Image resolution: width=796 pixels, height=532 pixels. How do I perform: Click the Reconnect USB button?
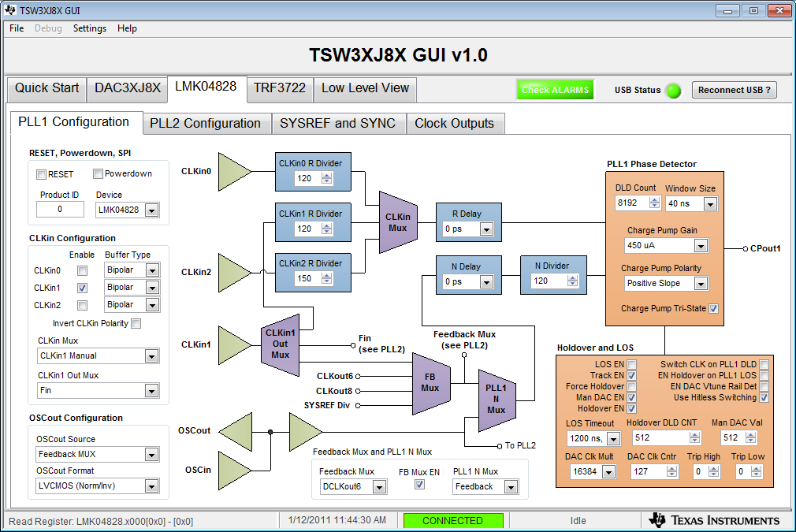[734, 90]
